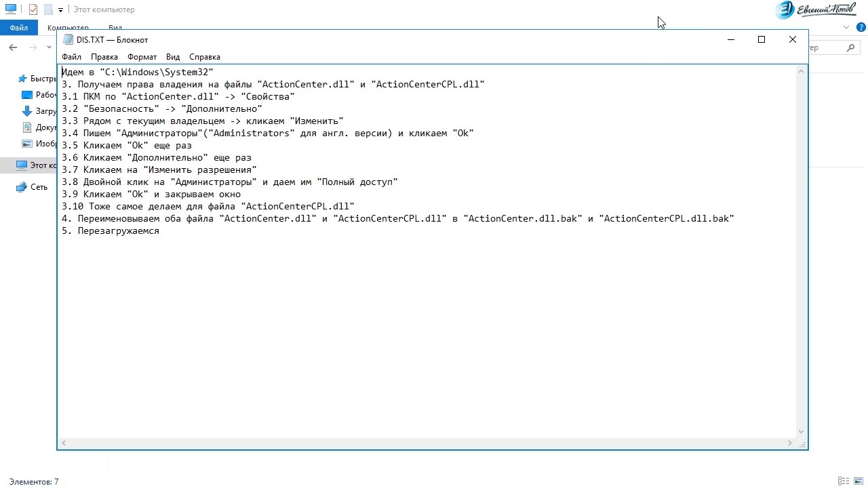Click in the Explorer search box
Image resolution: width=868 pixels, height=488 pixels.
click(833, 47)
